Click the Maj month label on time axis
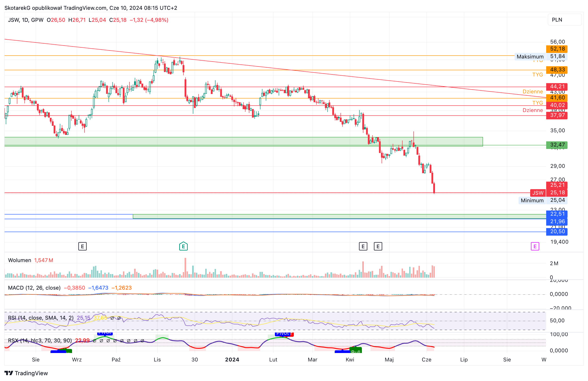The height and width of the screenshot is (381, 588). click(x=389, y=359)
